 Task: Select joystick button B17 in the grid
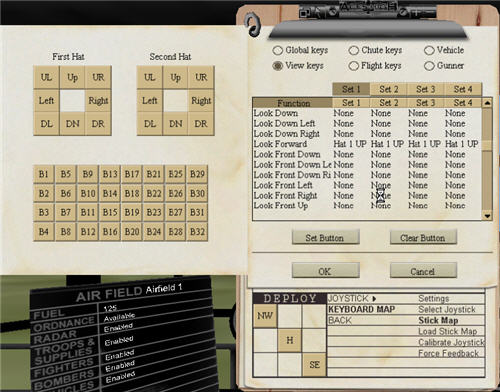(x=132, y=174)
